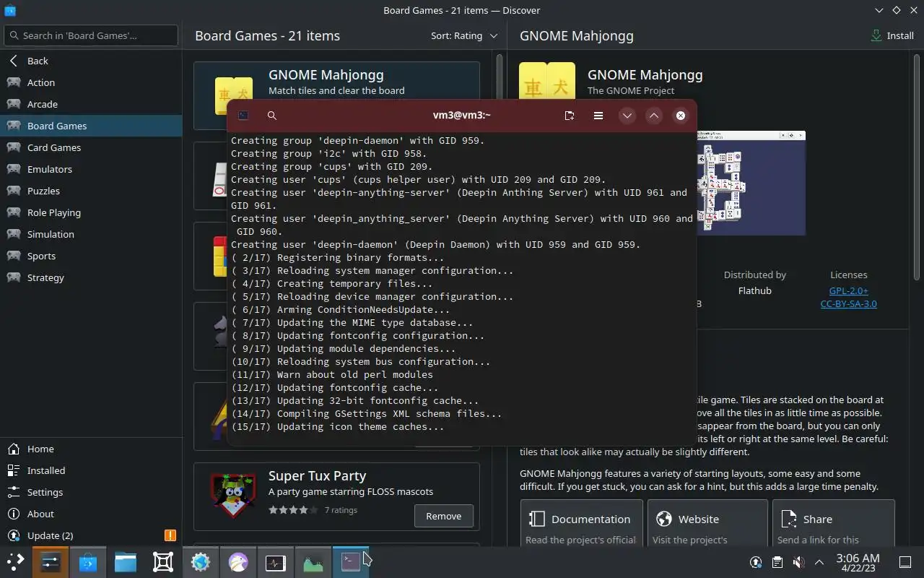Focus the Search in 'Board Games' field
Image resolution: width=924 pixels, height=578 pixels.
click(91, 35)
